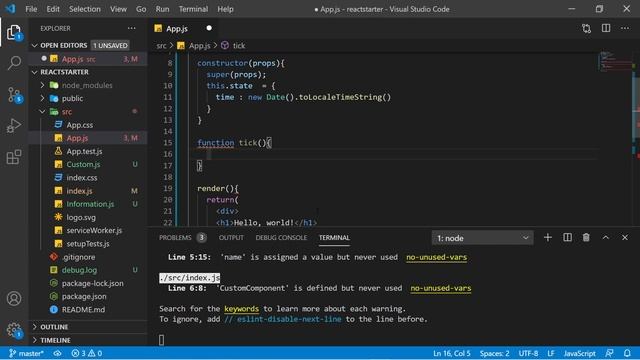Change indentation via Spaces: 2
This screenshot has height=360, width=640.
point(494,353)
